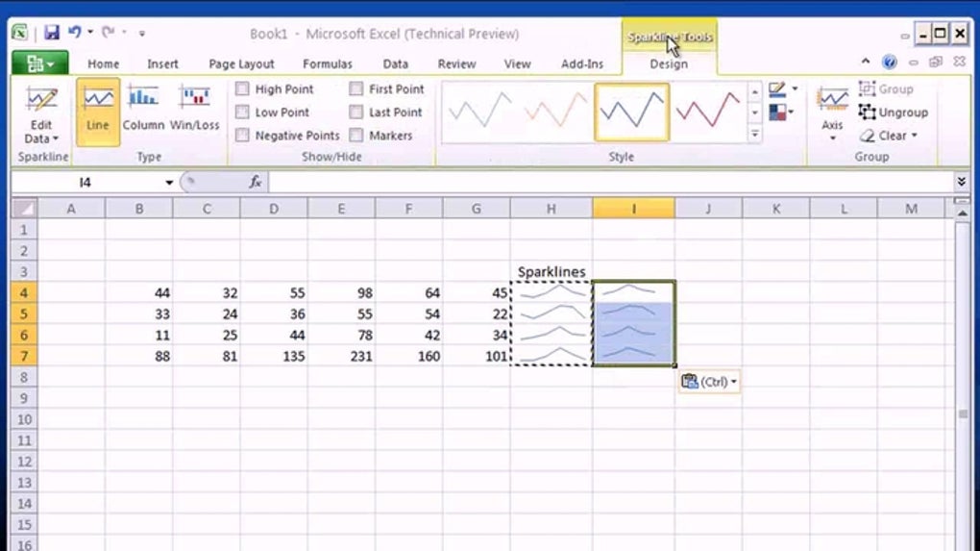The width and height of the screenshot is (980, 551).
Task: Switch to the Home tab
Action: point(104,63)
